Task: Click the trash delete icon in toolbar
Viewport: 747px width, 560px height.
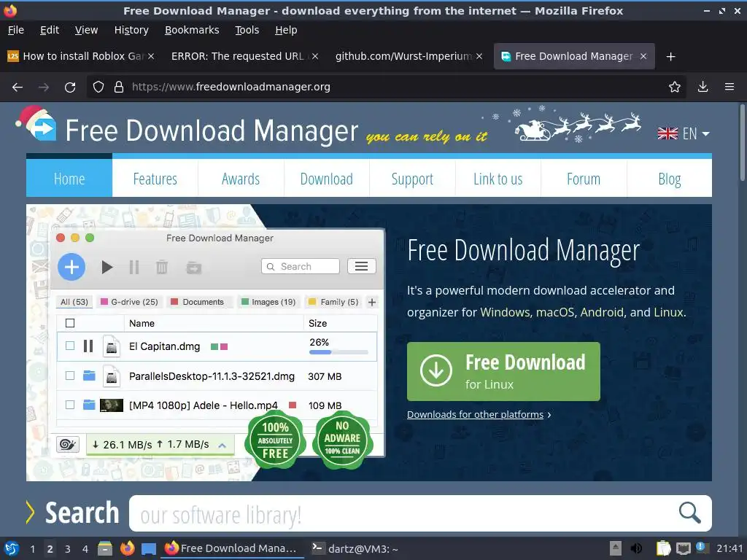Action: [162, 267]
